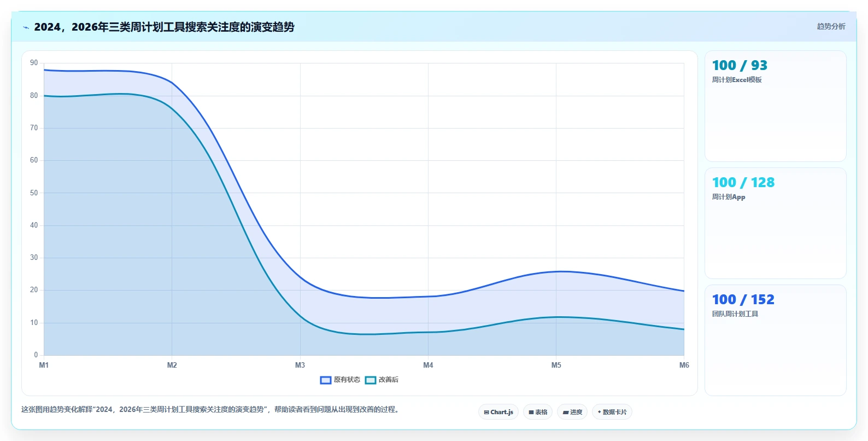868x441 pixels.
Task: Click the 90 y-axis tick label
Action: pos(34,63)
